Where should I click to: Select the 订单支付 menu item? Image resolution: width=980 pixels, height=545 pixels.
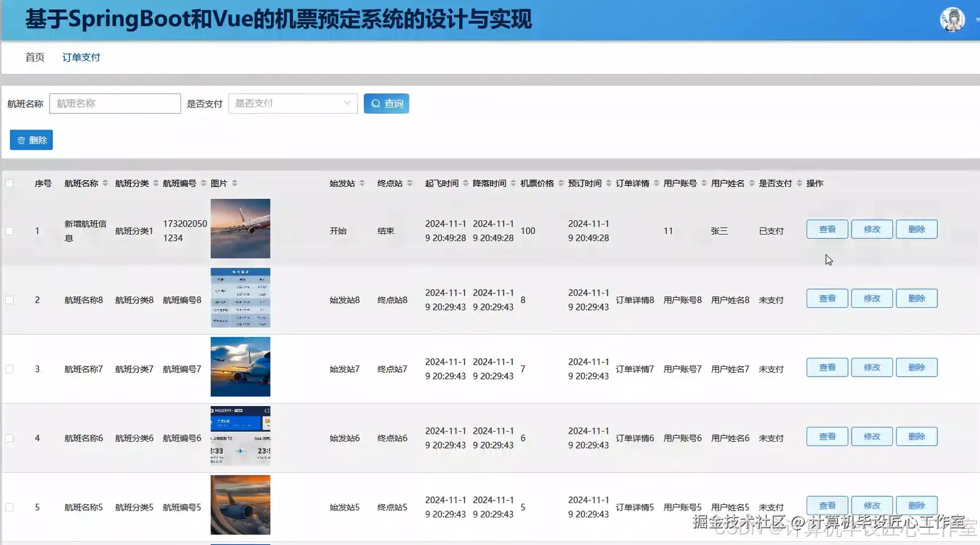point(80,57)
